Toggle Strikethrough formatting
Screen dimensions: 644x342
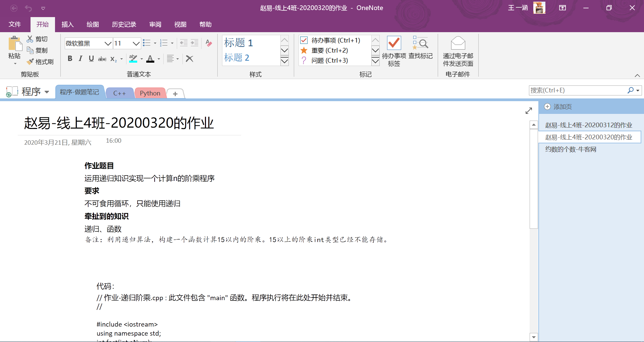tap(102, 59)
